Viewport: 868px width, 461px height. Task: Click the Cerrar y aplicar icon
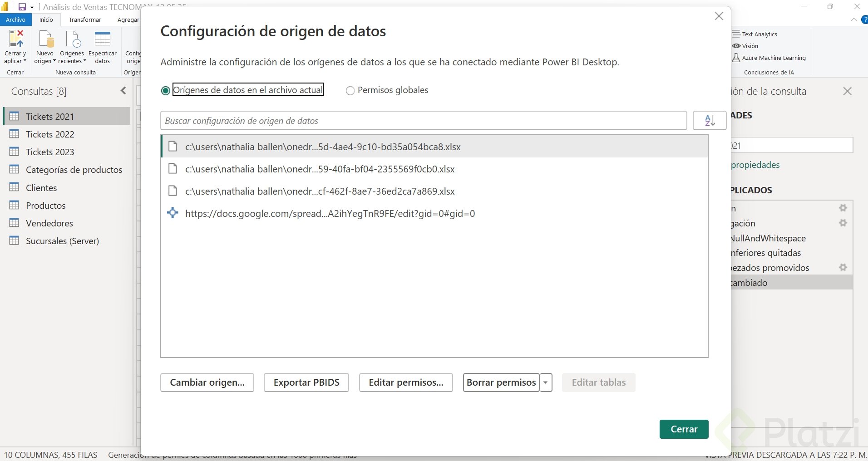(x=16, y=39)
